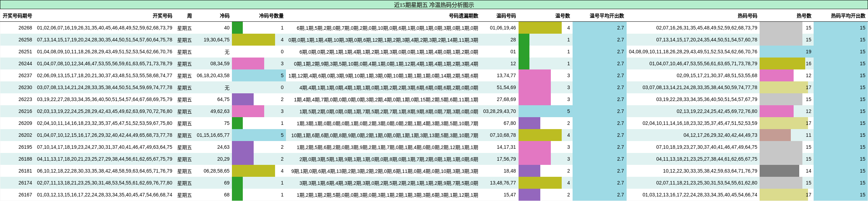
Task: Select period number 26258
Action: (x=25, y=40)
